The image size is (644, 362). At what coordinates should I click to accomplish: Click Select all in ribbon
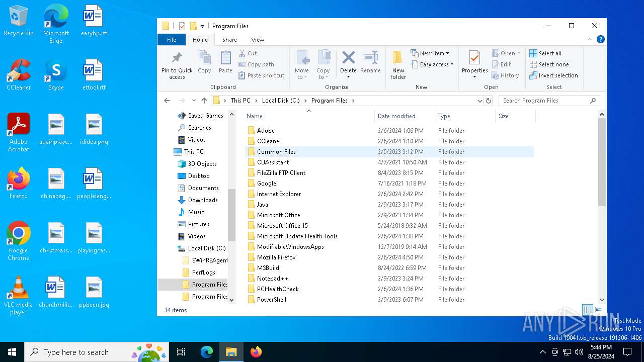point(545,53)
